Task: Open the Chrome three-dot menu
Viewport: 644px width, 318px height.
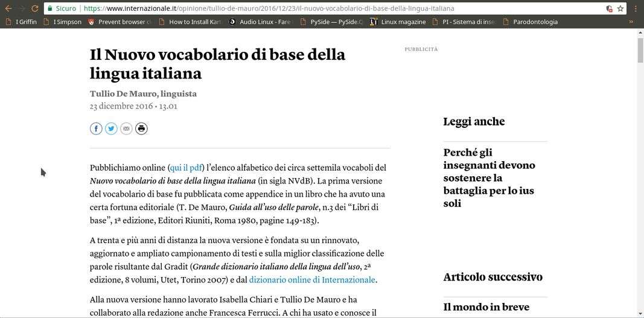Action: click(636, 8)
